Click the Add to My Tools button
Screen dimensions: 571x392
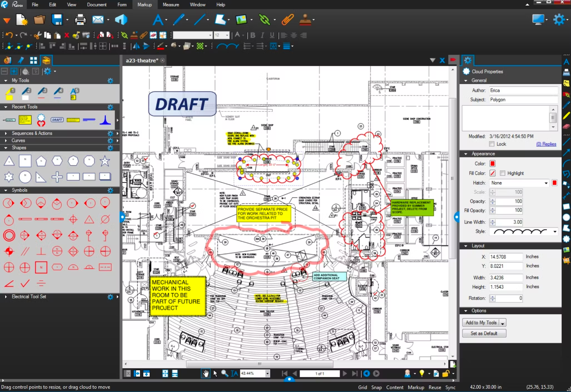481,322
